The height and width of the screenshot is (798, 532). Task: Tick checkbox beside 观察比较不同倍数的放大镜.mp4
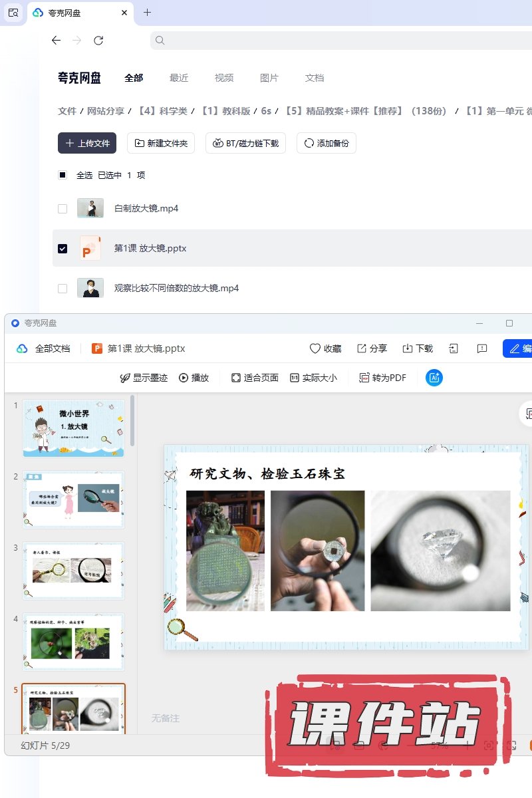click(63, 289)
